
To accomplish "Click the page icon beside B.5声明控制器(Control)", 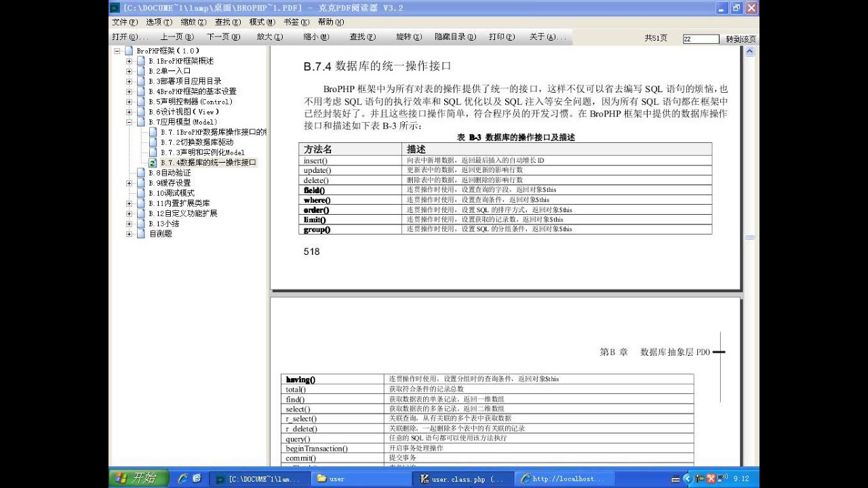I will click(x=140, y=102).
